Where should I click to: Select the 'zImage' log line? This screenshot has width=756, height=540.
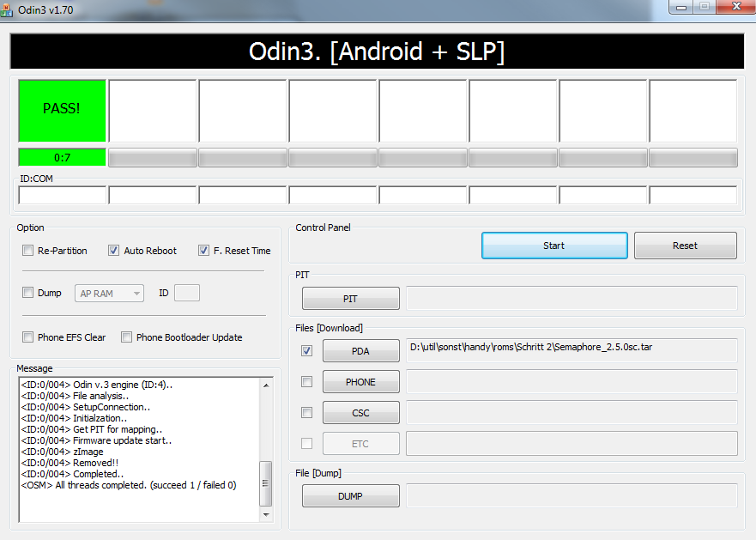62,452
